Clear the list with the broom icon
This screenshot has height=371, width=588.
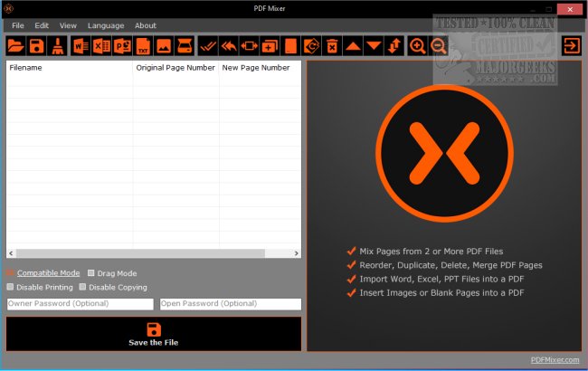[x=58, y=46]
